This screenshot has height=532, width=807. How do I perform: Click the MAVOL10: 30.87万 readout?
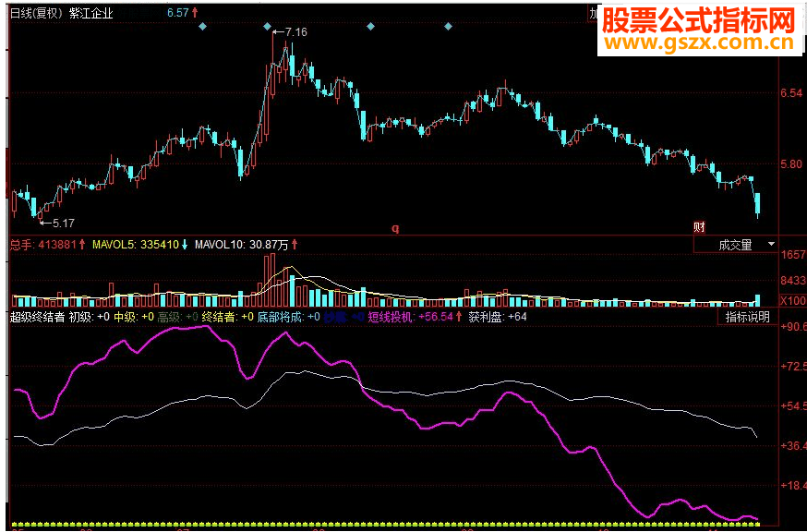[x=246, y=245]
